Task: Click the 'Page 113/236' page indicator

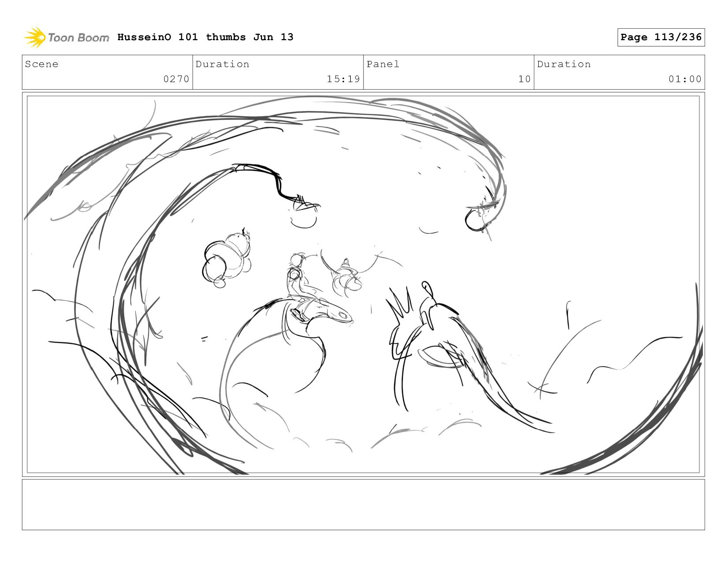Action: 661,37
